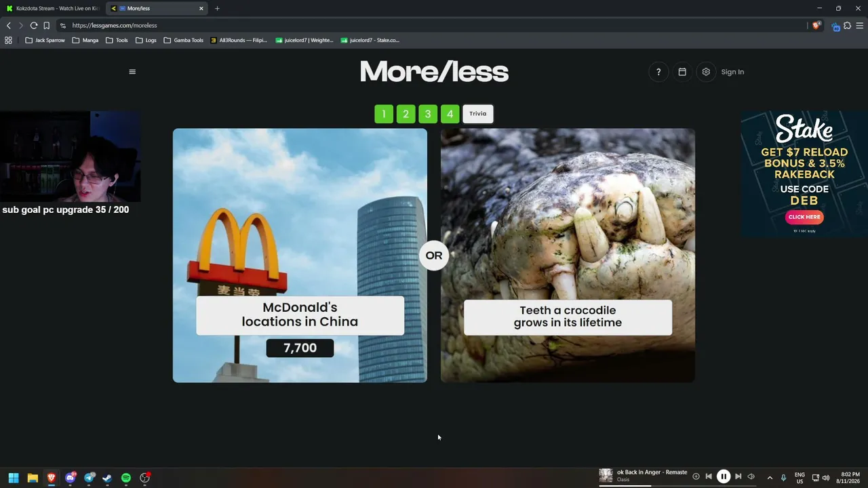Open the juicelord7 Weighted bookmark
This screenshot has width=868, height=488.
(304, 40)
